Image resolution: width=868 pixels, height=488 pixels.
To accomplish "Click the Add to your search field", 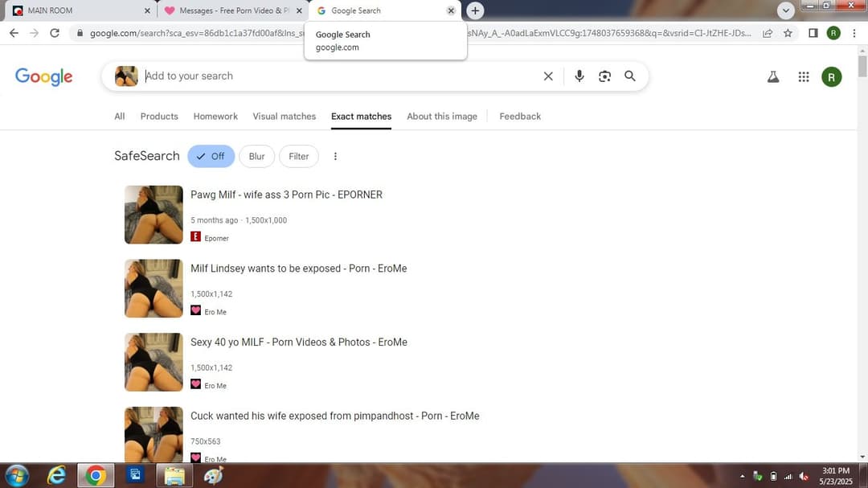I will (x=338, y=76).
